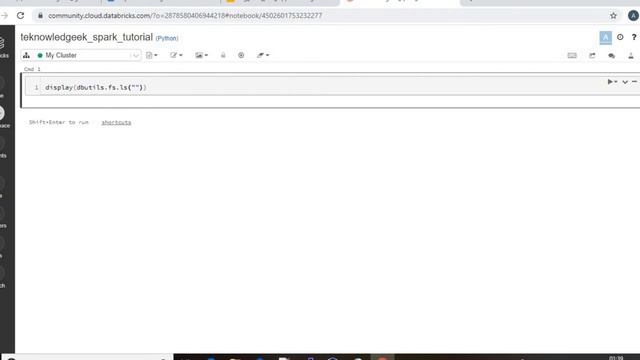Open the cell actions chevron menu

click(625, 82)
